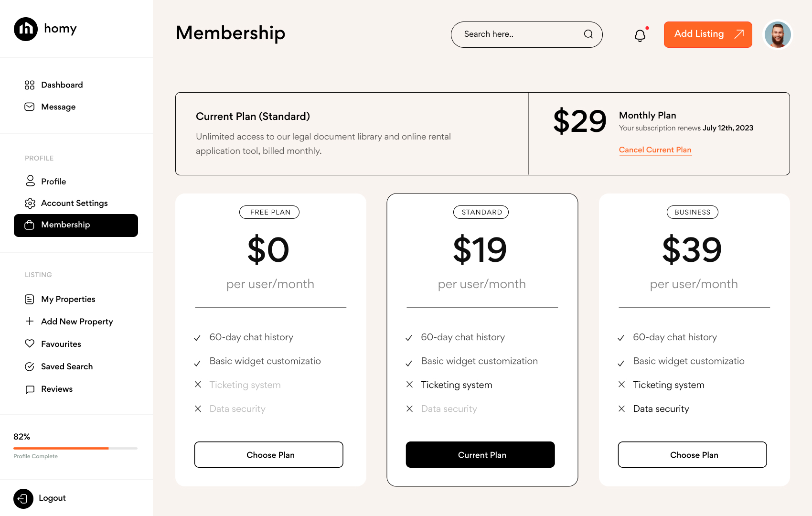
Task: Click the Message envelope icon
Action: 30,107
